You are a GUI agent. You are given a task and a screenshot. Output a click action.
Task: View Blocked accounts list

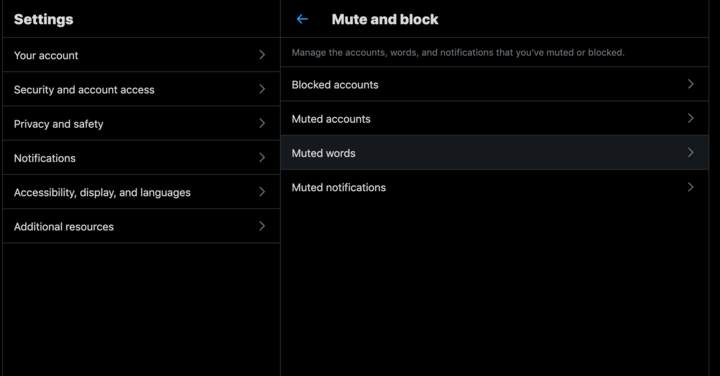(495, 84)
